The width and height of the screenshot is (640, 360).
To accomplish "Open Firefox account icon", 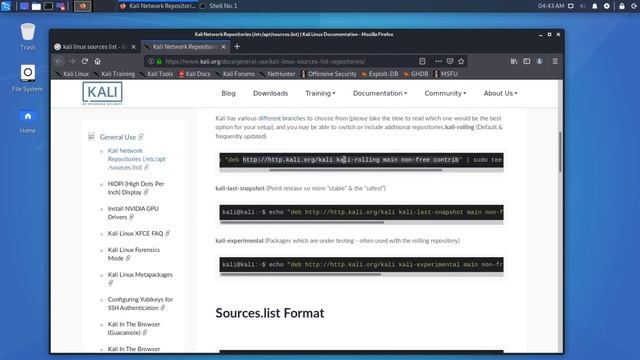I will point(540,61).
